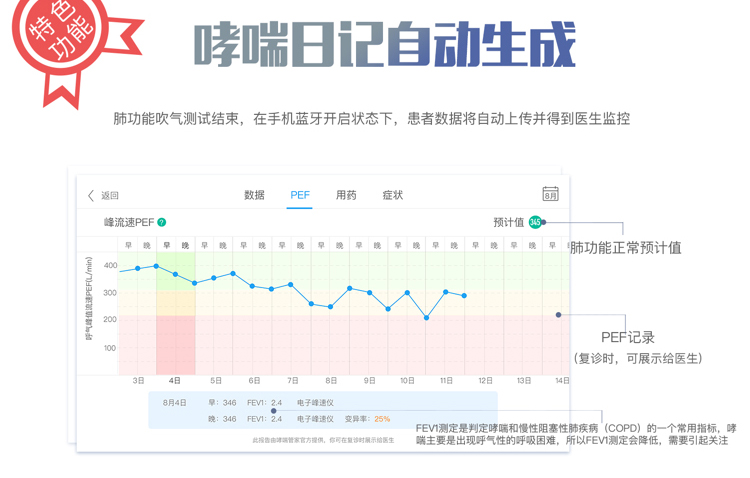Screen dimensions: 750x478
Task: Click the 100 y-axis value
Action: 110,348
